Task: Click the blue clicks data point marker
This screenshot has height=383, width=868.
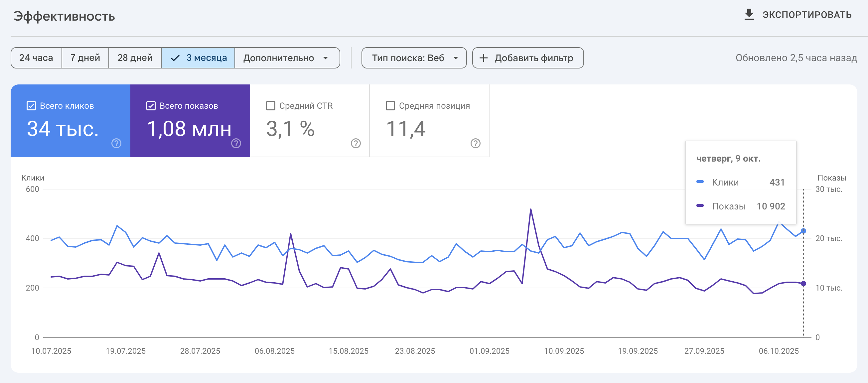Action: (x=803, y=231)
